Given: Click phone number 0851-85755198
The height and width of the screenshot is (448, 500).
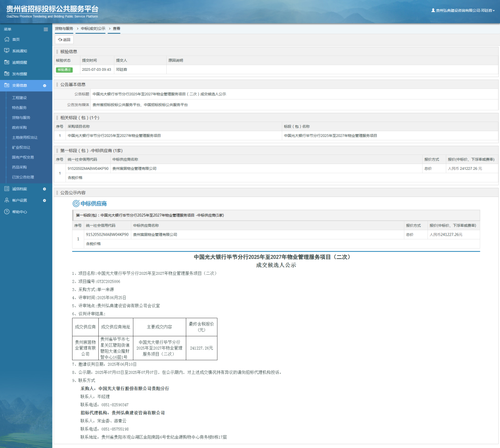Looking at the screenshot, I should tap(115, 429).
